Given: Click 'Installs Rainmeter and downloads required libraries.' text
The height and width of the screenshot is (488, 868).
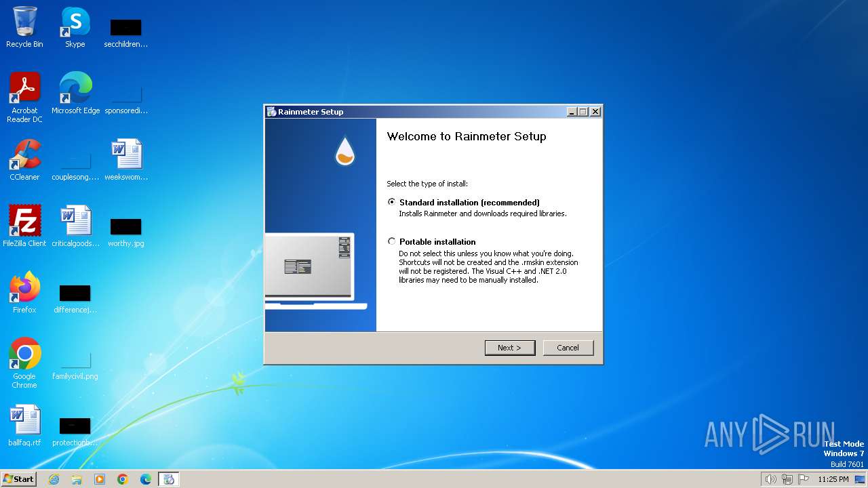Looking at the screenshot, I should click(483, 213).
